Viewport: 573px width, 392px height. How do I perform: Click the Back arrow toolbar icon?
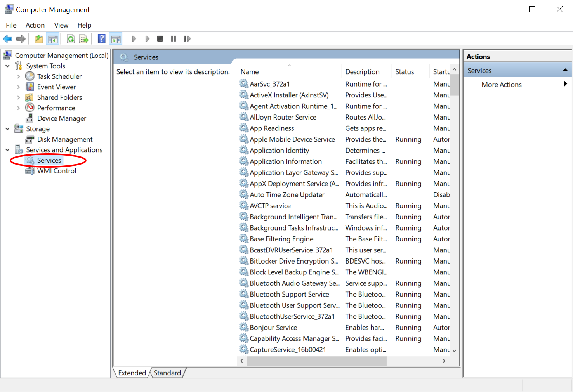7,39
